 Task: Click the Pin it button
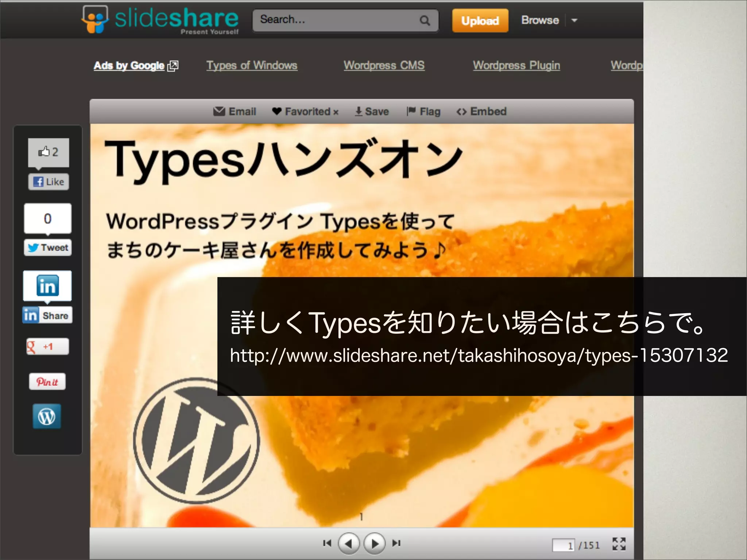pyautogui.click(x=47, y=382)
